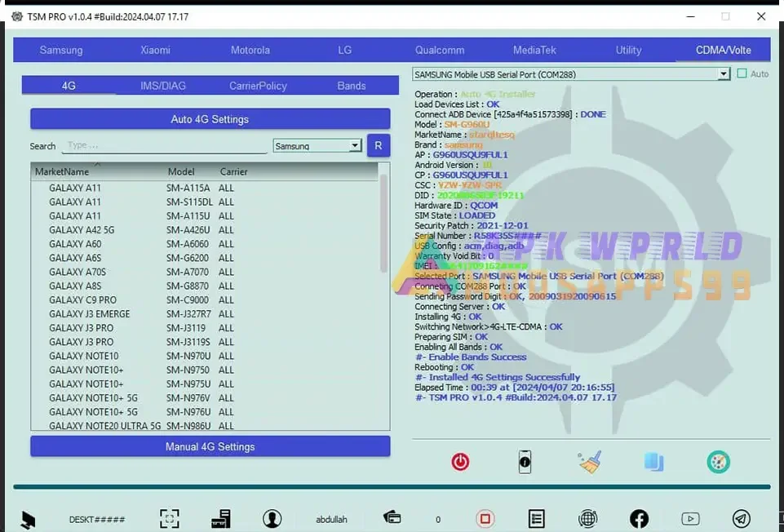Viewport: 784px width, 532px height.
Task: Click the Auto 4G Settings button
Action: pyautogui.click(x=210, y=118)
